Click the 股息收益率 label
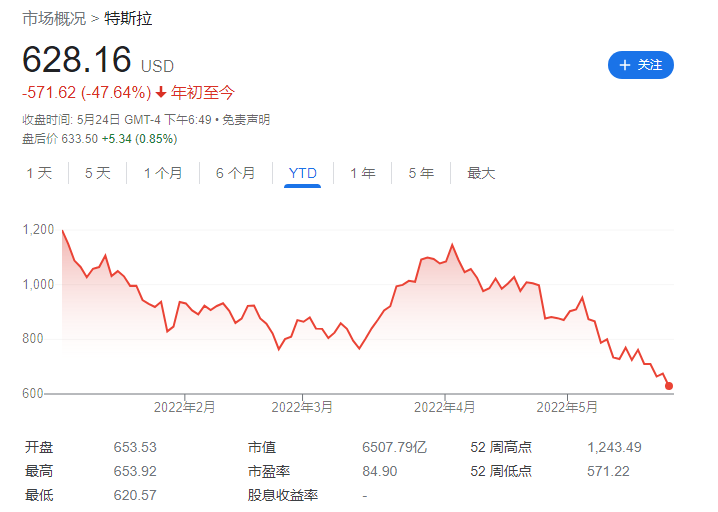 (x=283, y=495)
